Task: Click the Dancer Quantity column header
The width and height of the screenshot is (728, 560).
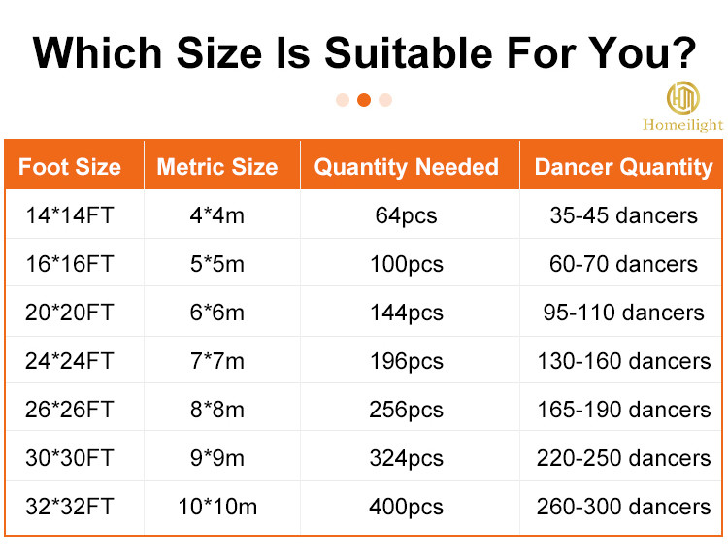Action: click(623, 167)
